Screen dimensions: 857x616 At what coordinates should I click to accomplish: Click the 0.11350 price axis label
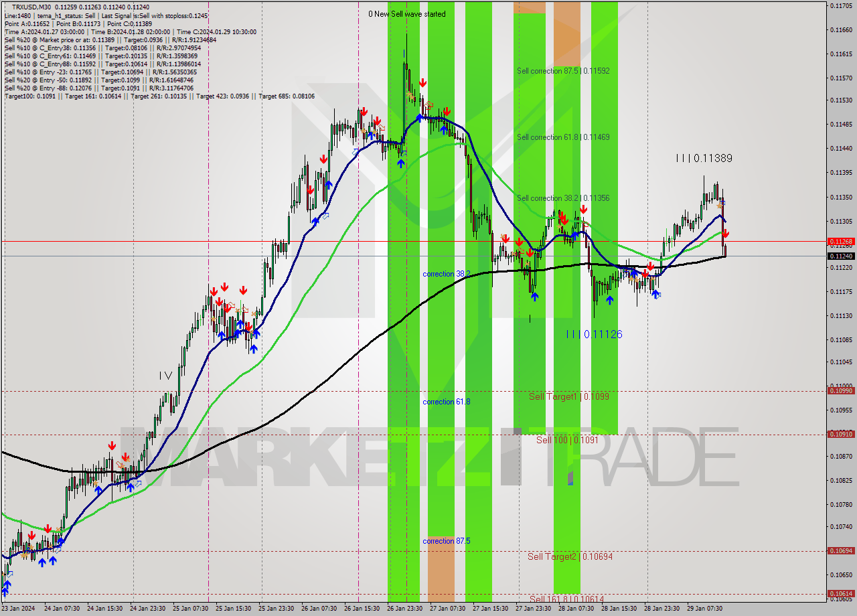840,198
